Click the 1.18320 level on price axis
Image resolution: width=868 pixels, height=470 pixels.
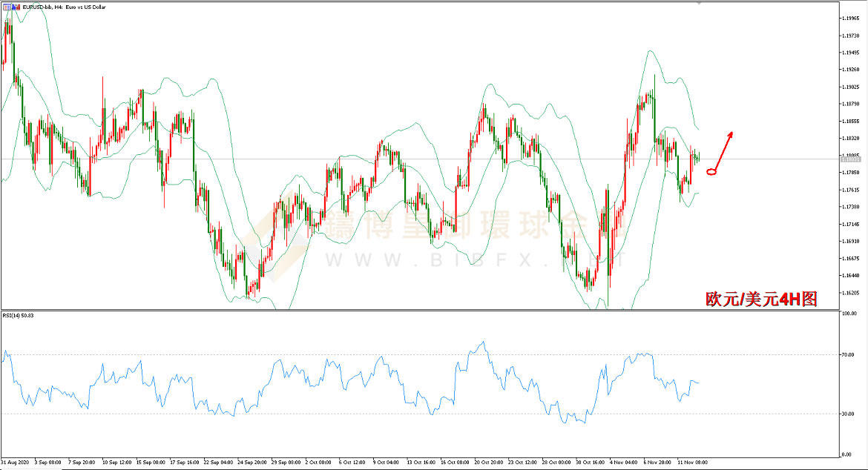[x=850, y=139]
